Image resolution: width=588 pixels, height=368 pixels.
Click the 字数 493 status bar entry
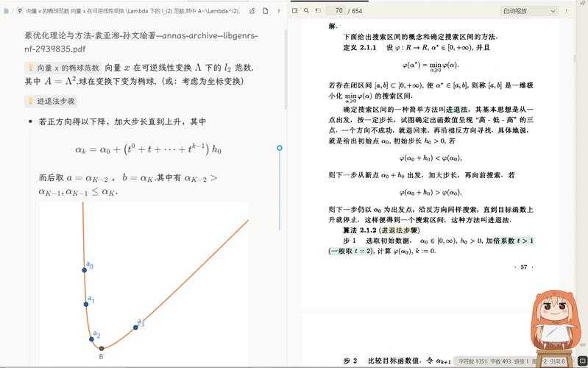pyautogui.click(x=500, y=361)
